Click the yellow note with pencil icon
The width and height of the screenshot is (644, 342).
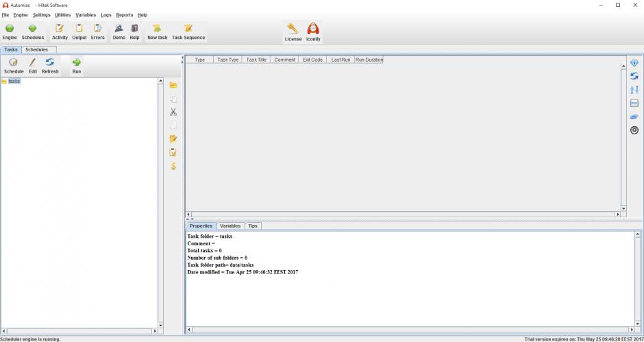point(173,139)
